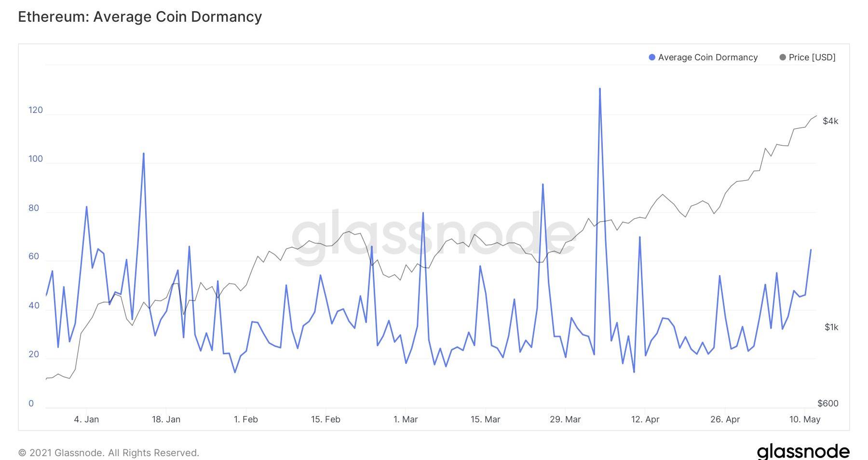Click the 1. Mar x-axis label
The image size is (868, 460).
pyautogui.click(x=406, y=419)
